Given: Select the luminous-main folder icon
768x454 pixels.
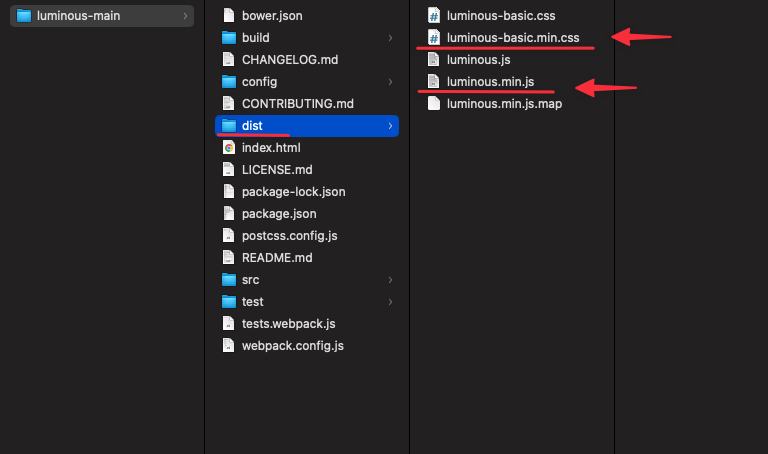Looking at the screenshot, I should [x=24, y=16].
